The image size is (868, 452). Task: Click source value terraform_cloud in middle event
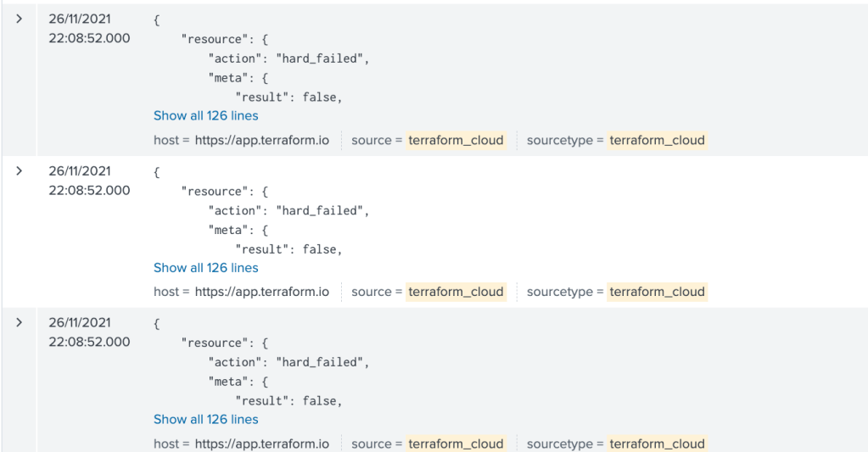456,292
